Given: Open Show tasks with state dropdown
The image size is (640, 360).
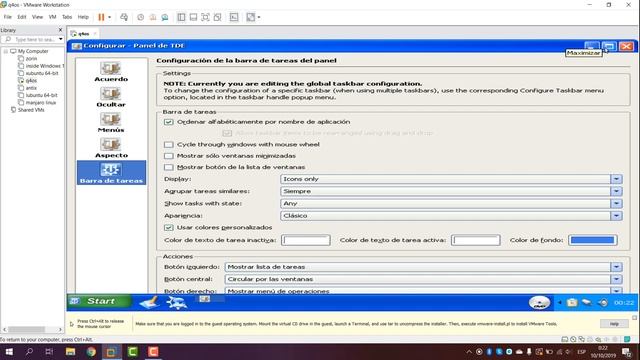Looking at the screenshot, I should pyautogui.click(x=451, y=204).
